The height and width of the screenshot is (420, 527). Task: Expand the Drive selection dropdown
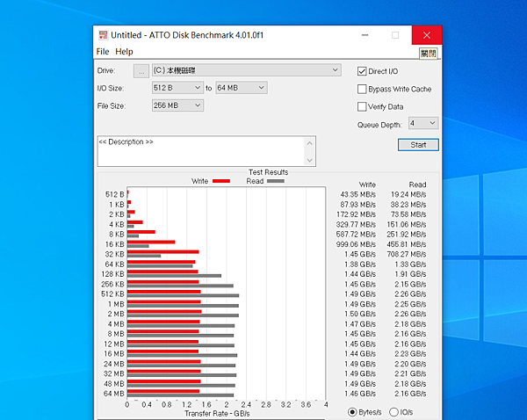pos(246,70)
